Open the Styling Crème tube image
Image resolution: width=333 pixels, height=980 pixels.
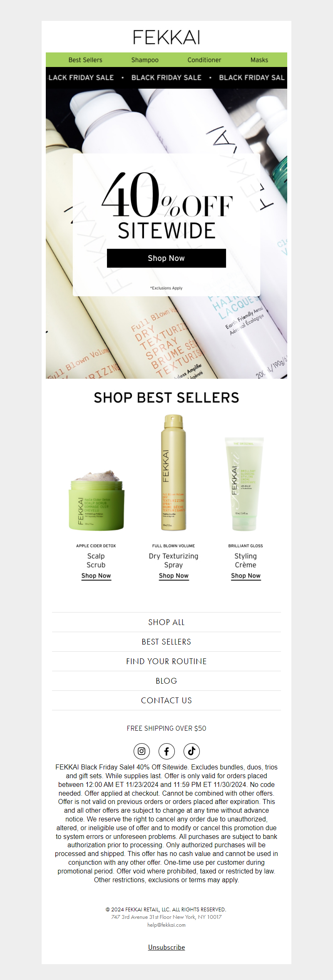[x=244, y=484]
